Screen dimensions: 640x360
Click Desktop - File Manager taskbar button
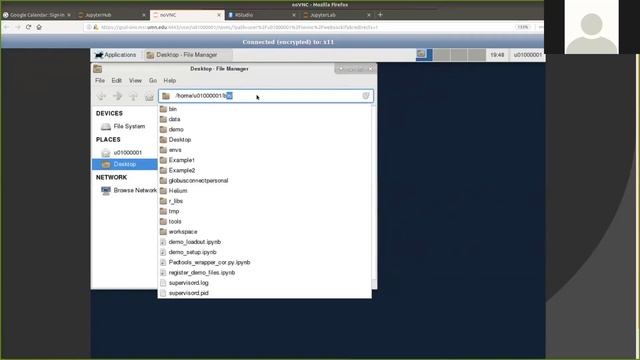pyautogui.click(x=188, y=55)
